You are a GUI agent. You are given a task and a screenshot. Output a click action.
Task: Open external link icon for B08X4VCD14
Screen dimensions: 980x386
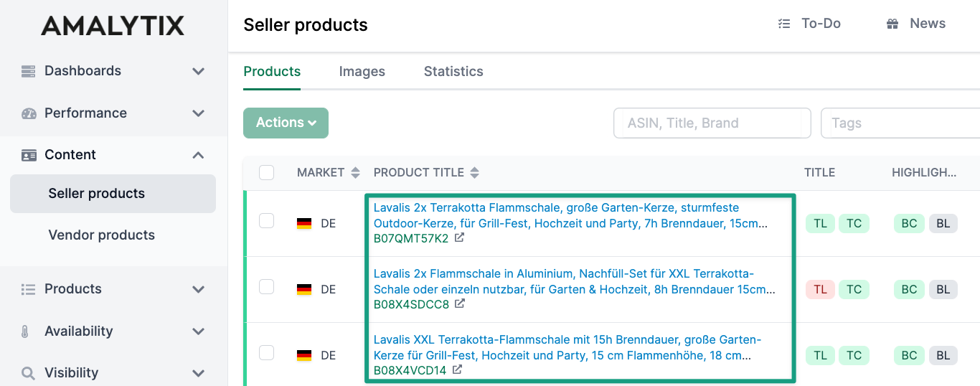click(457, 370)
